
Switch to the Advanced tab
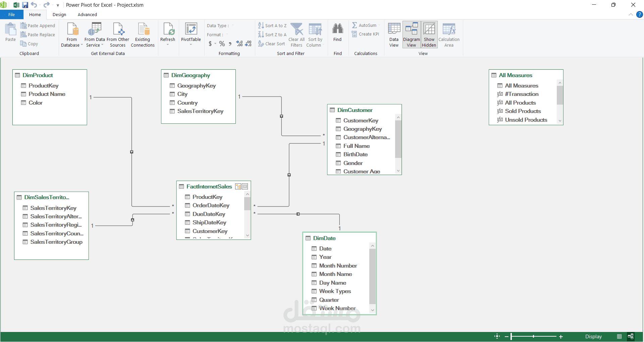tap(87, 14)
